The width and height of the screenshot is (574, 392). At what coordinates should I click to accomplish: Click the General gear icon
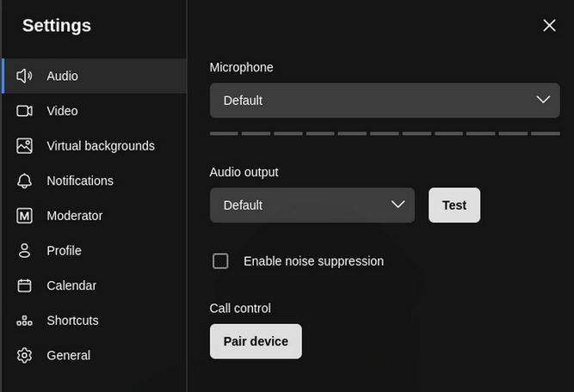24,355
